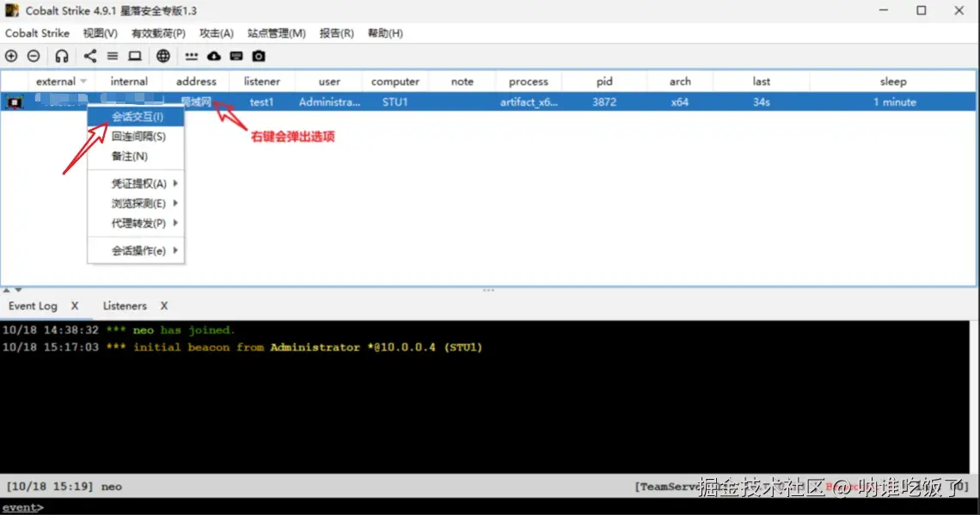Switch to the Event Log tab

33,305
